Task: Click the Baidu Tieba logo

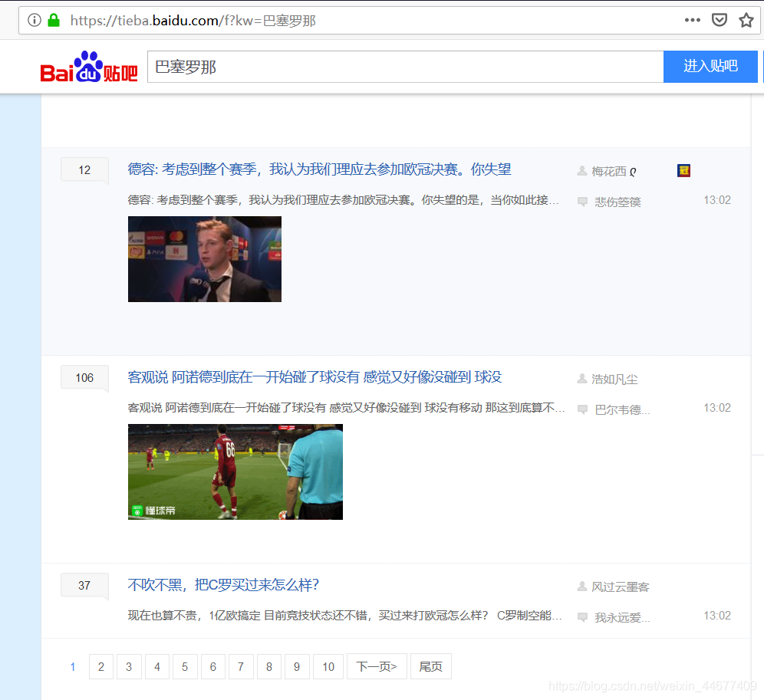Action: [89, 67]
